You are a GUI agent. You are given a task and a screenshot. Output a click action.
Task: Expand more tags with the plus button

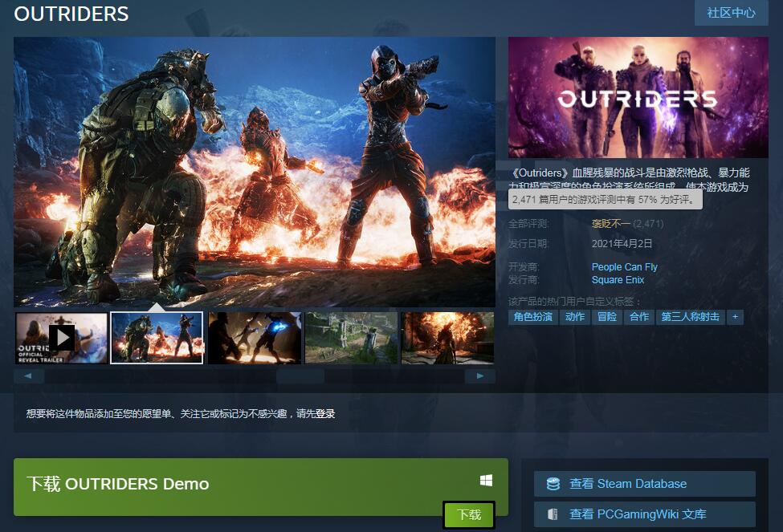(x=734, y=317)
